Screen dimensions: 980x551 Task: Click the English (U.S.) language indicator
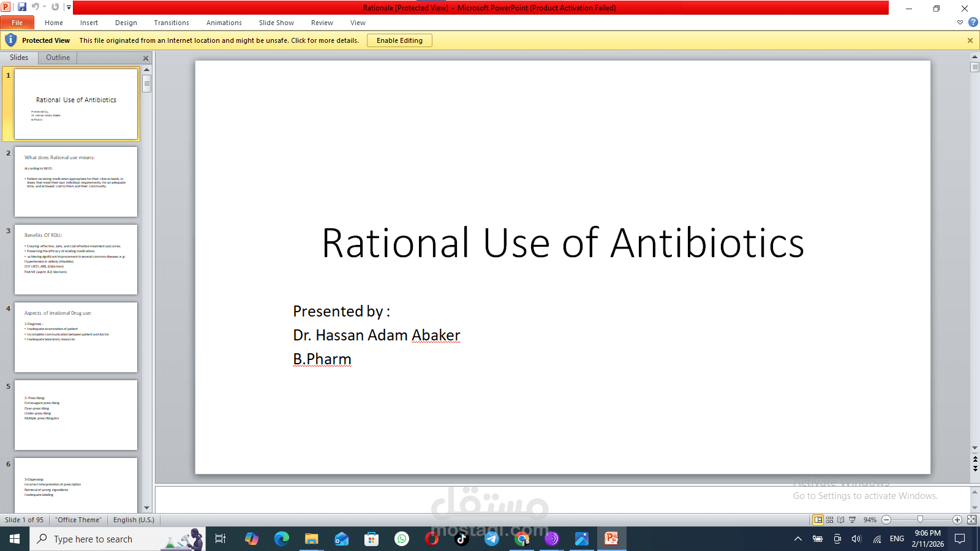click(134, 520)
